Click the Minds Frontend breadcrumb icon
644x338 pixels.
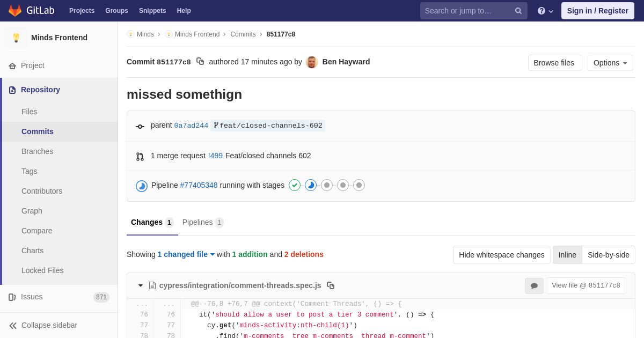click(169, 34)
